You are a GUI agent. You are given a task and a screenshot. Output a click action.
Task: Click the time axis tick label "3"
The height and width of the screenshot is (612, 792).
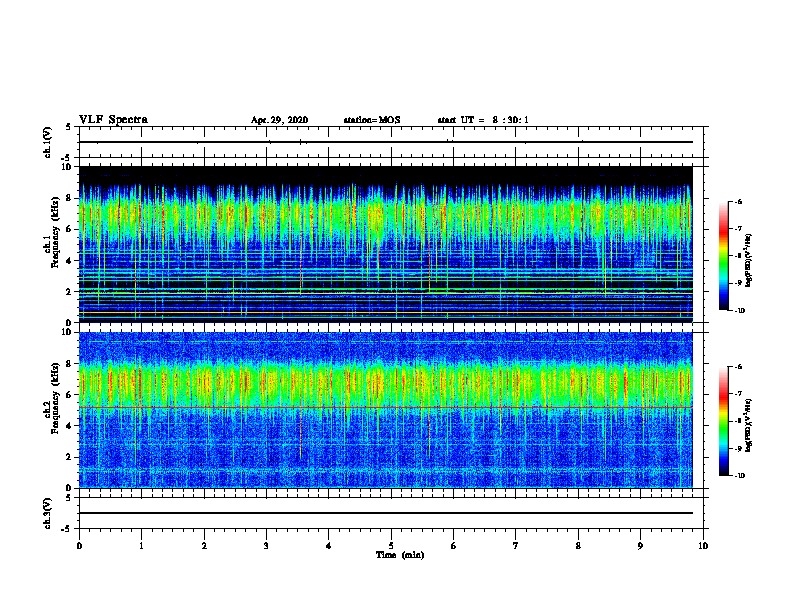point(266,545)
